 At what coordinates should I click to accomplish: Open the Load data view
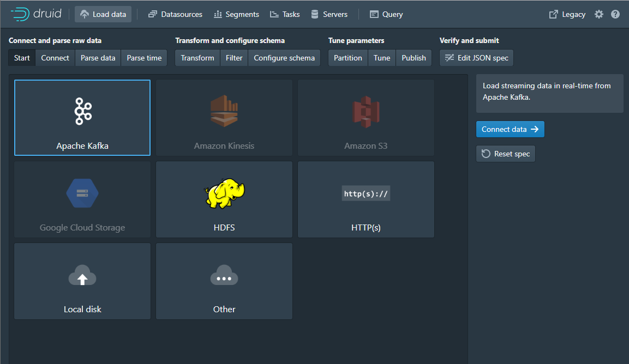click(103, 14)
